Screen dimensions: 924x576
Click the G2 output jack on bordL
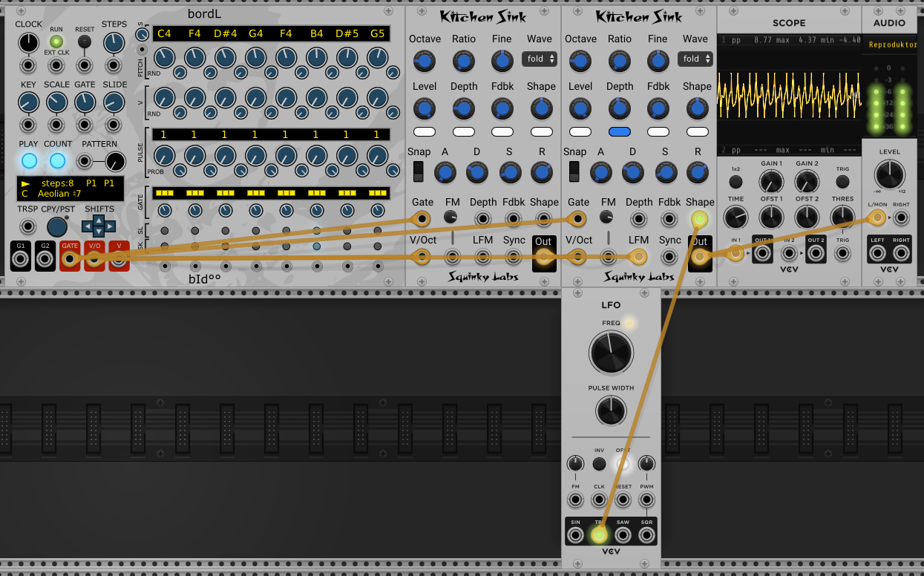tap(45, 259)
